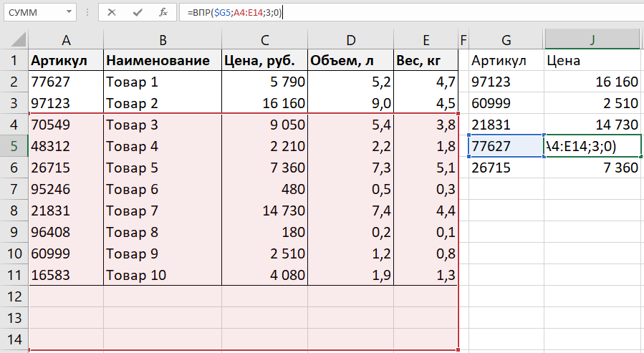Select the row 5 header
The height and width of the screenshot is (353, 644).
[14, 146]
